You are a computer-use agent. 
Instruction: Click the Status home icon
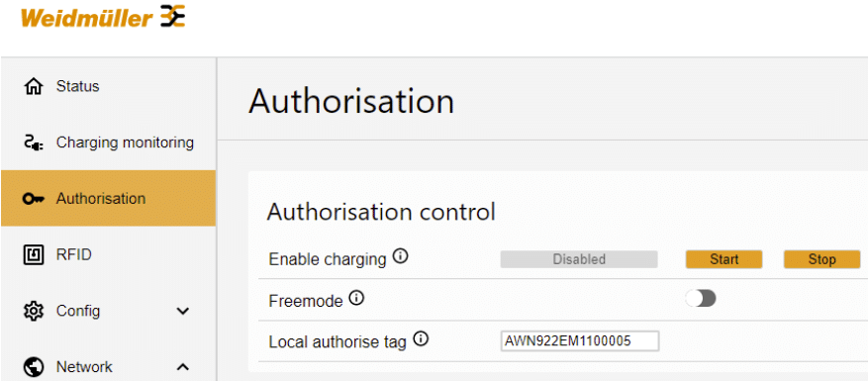(x=34, y=87)
